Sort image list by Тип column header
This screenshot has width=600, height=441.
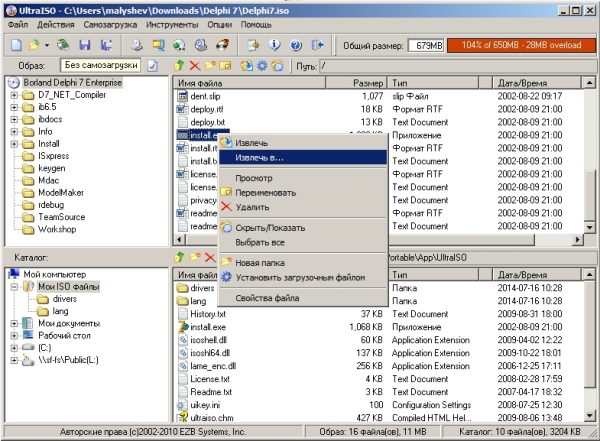click(x=433, y=83)
